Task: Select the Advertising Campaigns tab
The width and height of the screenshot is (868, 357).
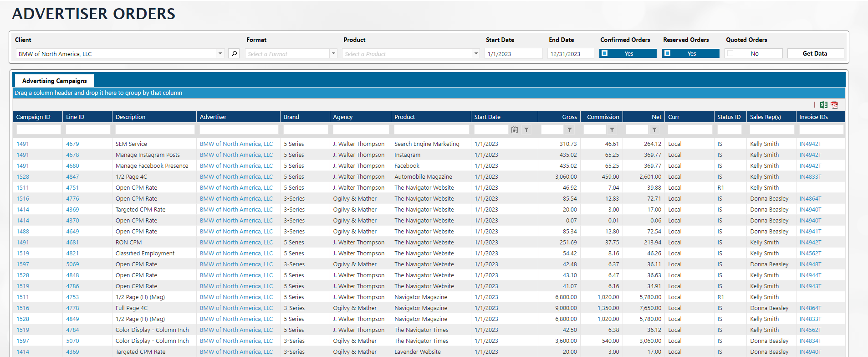Action: 54,81
